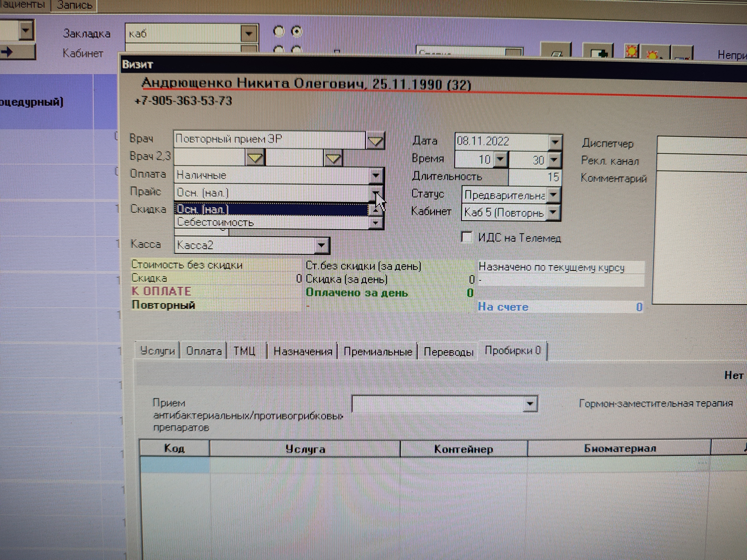Open the Назначения tab

pyautogui.click(x=303, y=352)
